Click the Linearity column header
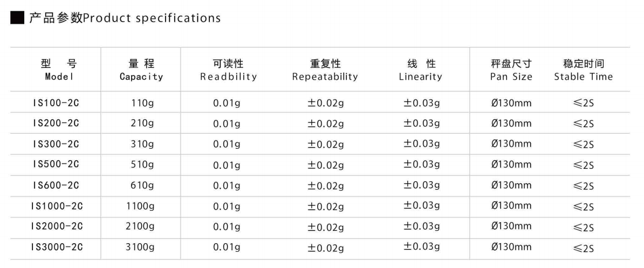This screenshot has height=268, width=644. (x=421, y=70)
